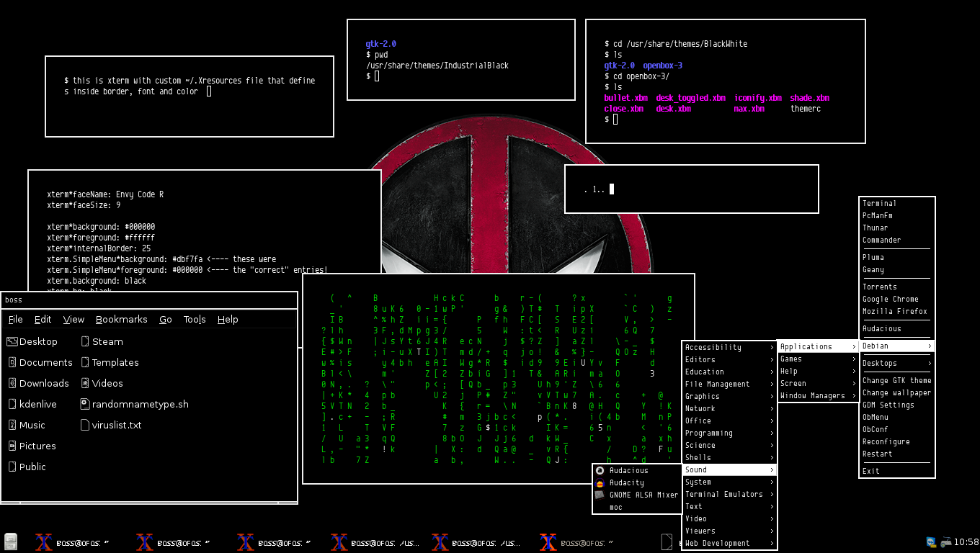
Task: Select the Steam folder icon
Action: click(85, 341)
